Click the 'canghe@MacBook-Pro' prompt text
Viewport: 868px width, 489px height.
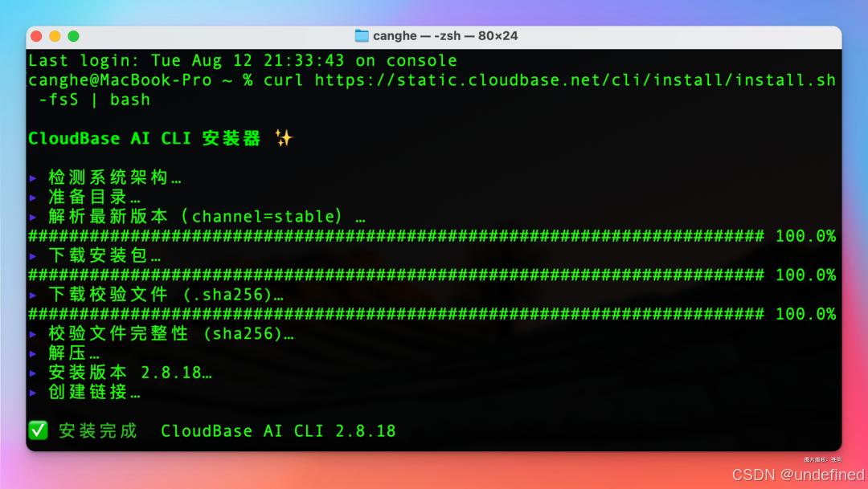120,80
